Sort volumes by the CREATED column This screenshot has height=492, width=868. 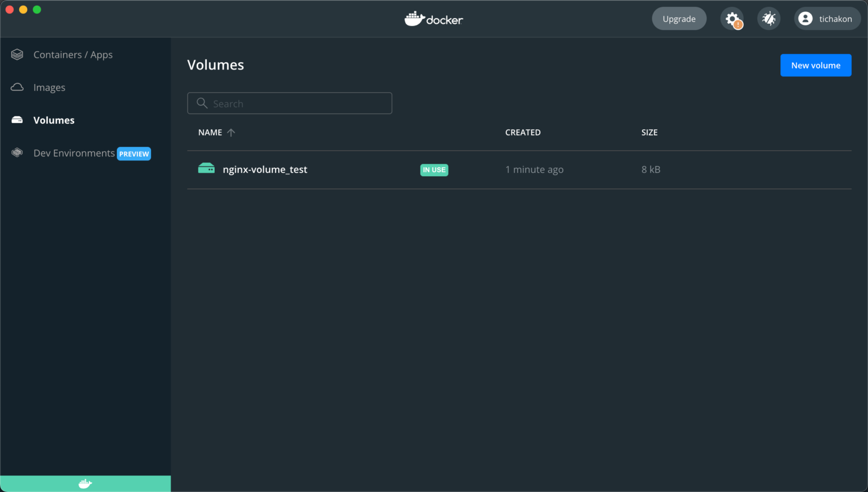pyautogui.click(x=522, y=132)
